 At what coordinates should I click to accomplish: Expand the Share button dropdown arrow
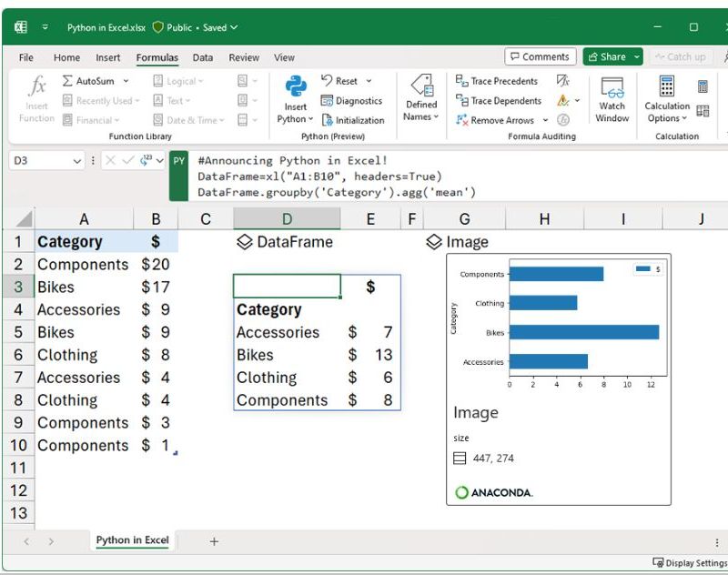(637, 57)
